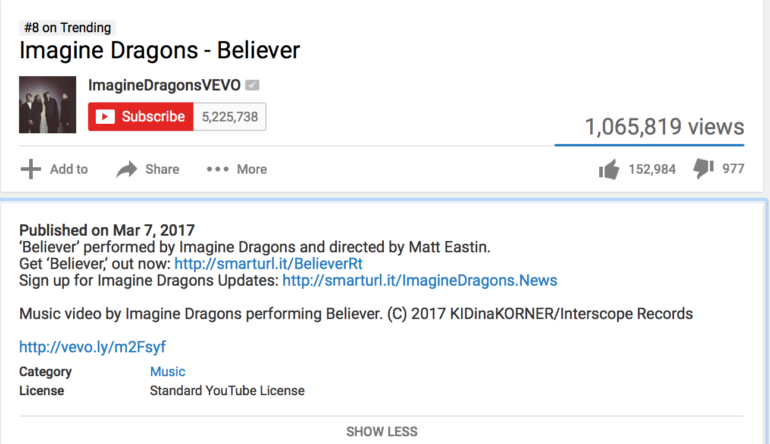Click the YouTube play logo in Subscribe button

(105, 116)
